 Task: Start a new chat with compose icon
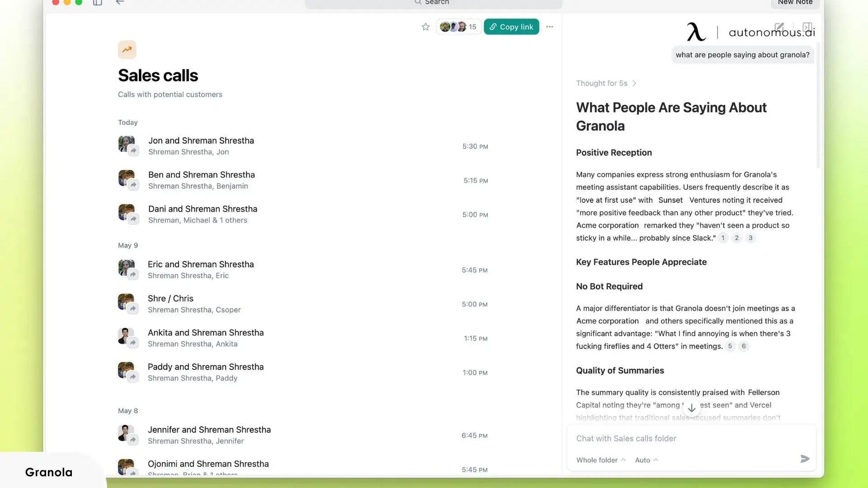tap(779, 27)
